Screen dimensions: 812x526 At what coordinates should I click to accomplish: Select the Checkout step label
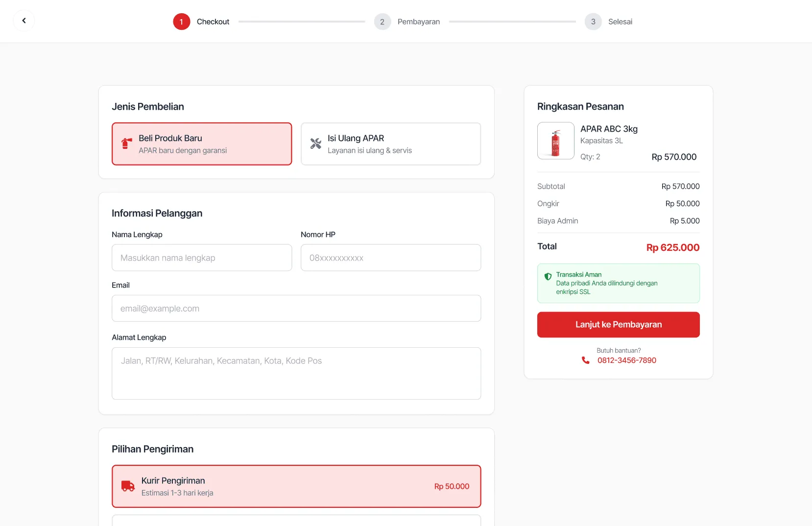pyautogui.click(x=213, y=22)
